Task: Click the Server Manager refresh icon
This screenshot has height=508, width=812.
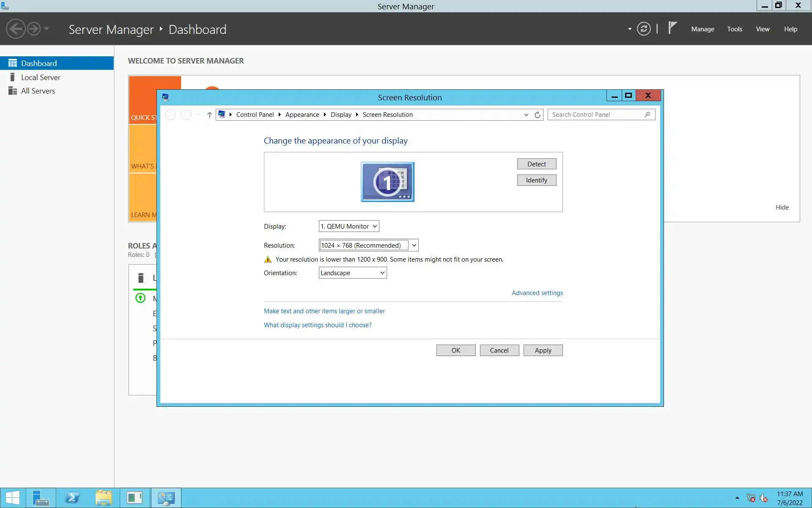Action: click(643, 29)
